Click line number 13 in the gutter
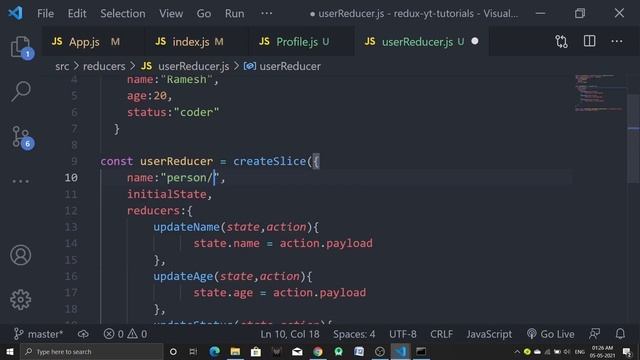Screen dimensions: 640x360 tap(71, 227)
